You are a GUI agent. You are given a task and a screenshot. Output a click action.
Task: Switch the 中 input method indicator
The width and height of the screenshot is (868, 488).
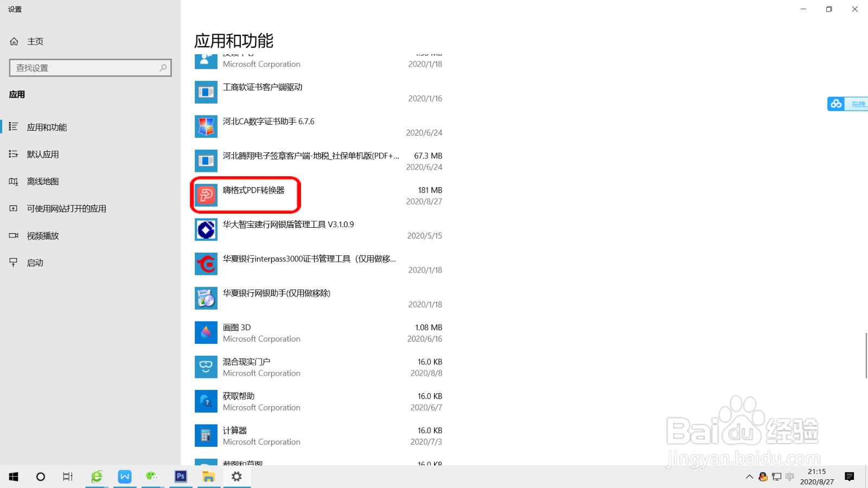tap(790, 477)
